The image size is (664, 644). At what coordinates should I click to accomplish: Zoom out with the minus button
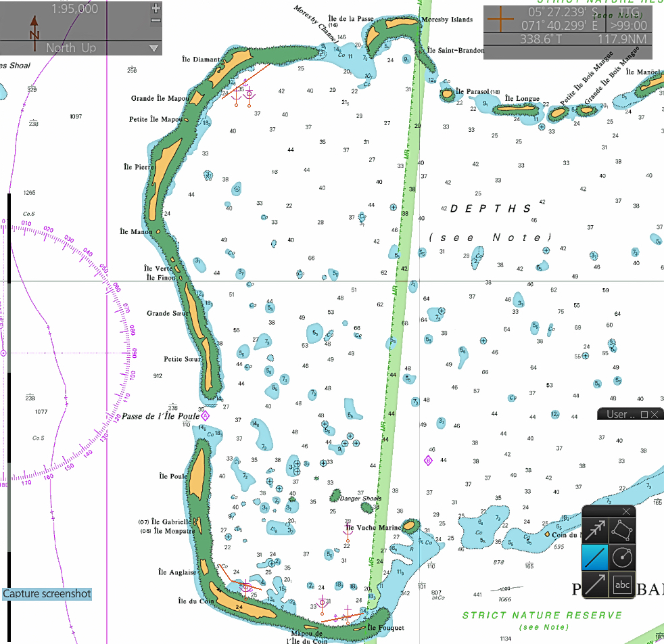click(x=156, y=20)
